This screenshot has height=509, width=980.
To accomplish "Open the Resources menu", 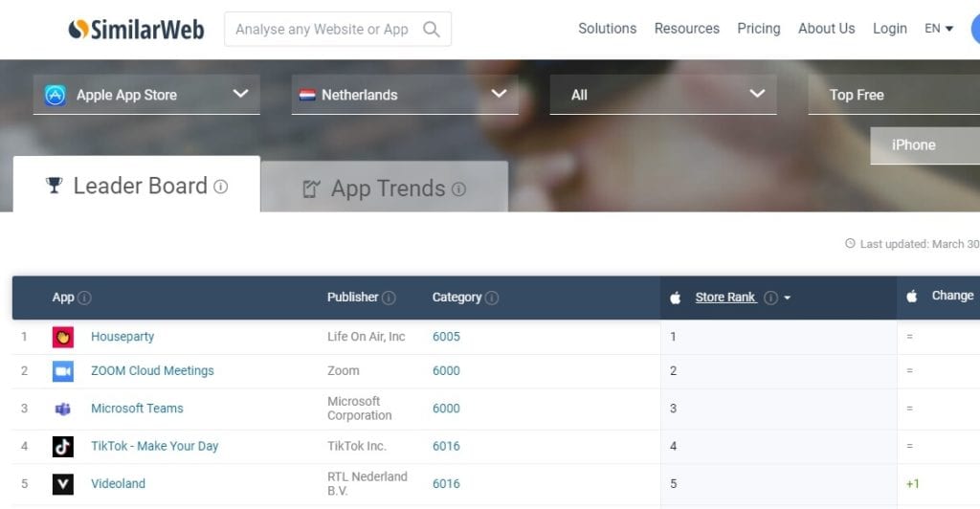I will (x=687, y=29).
